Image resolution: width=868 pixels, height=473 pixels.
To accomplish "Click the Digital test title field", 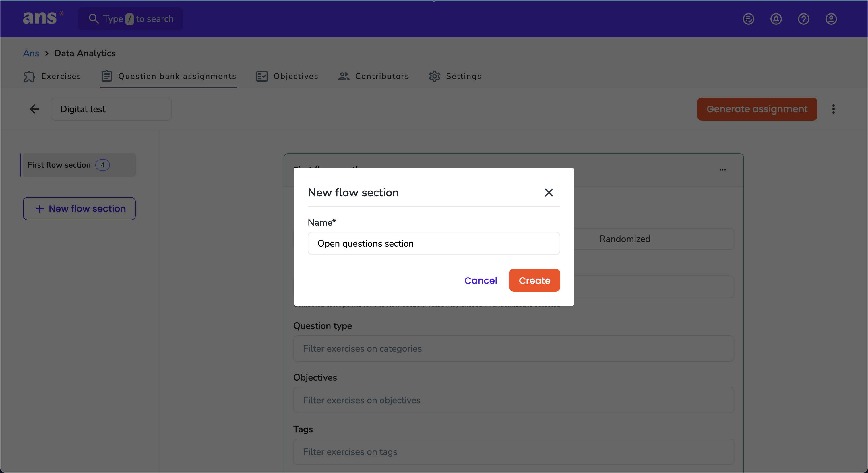I will (111, 109).
